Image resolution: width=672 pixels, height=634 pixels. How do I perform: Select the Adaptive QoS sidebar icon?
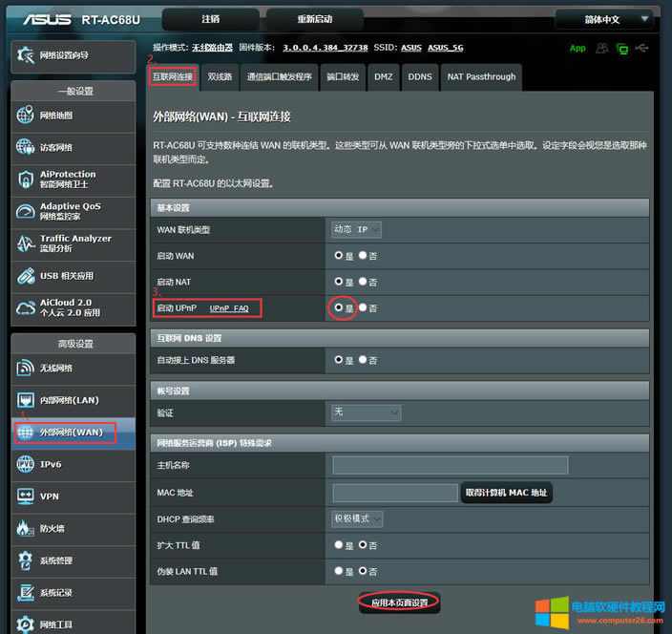[x=25, y=211]
